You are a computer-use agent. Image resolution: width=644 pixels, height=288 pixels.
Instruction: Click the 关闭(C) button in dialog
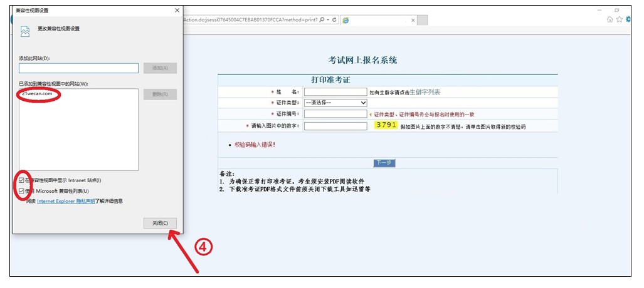pyautogui.click(x=160, y=223)
